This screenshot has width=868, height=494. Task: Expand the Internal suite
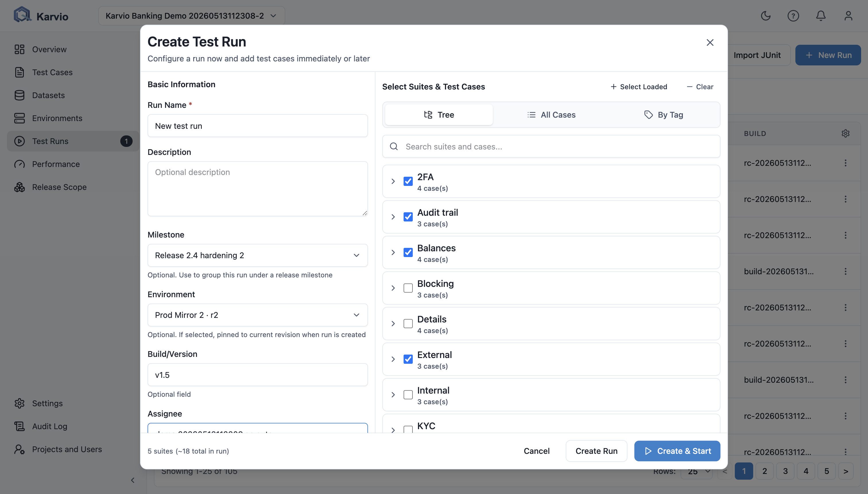(393, 394)
